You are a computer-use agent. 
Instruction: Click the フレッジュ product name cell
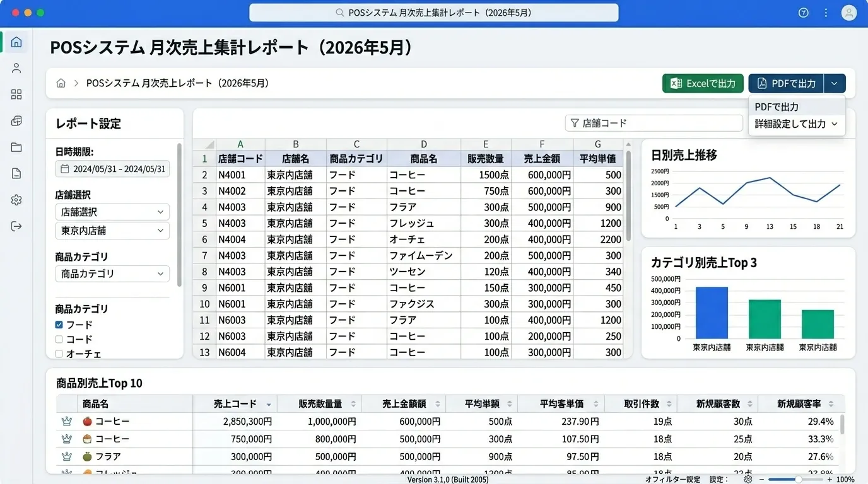(x=424, y=223)
